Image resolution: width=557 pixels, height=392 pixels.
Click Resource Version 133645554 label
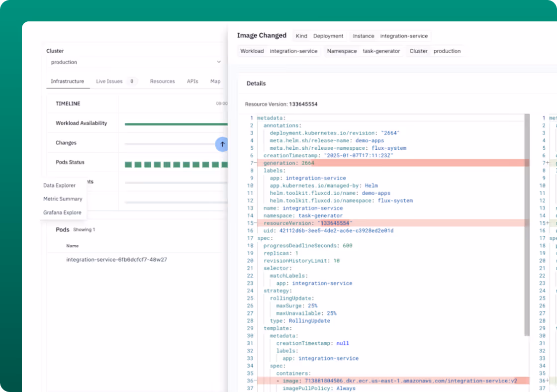[x=281, y=104]
